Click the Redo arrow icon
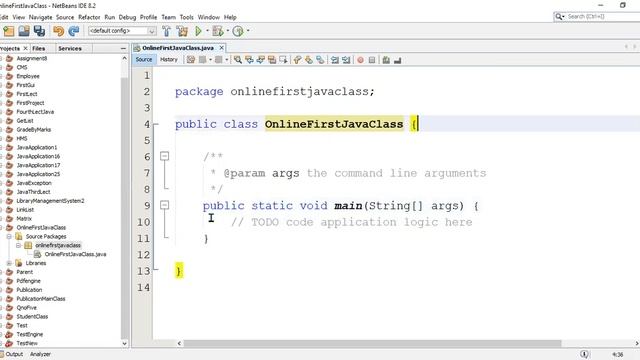640x360 pixels. point(74,31)
